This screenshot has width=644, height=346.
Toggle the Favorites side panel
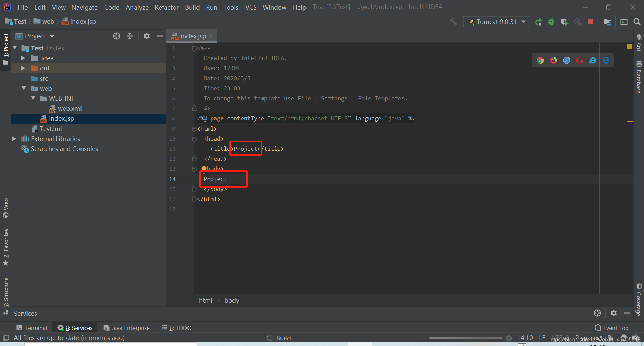pyautogui.click(x=6, y=247)
